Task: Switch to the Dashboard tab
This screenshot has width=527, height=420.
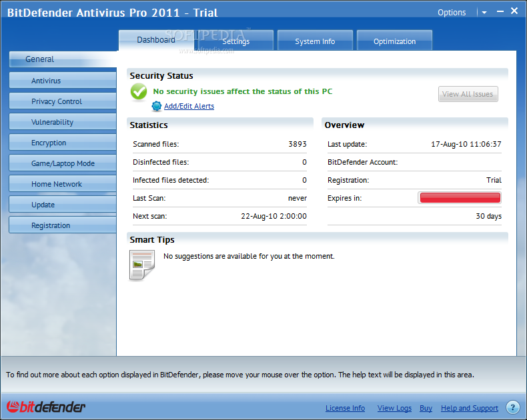Action: click(x=156, y=40)
